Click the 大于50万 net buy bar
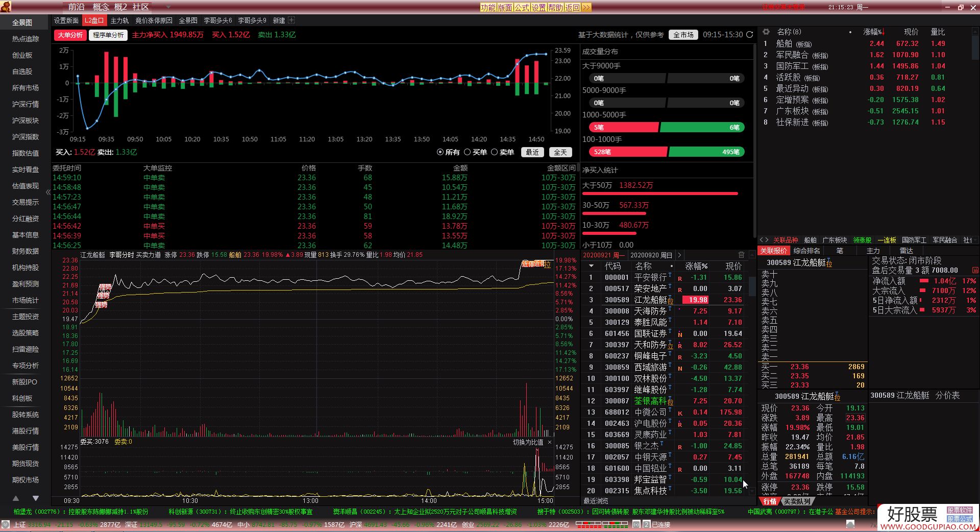Viewport: 980px width, 532px height. click(x=660, y=194)
